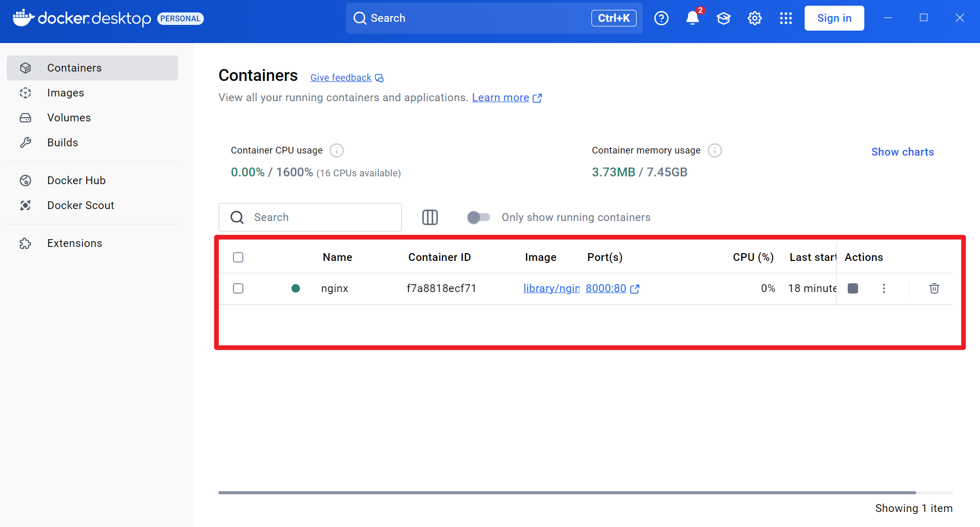Open Settings gear icon in header
Viewport: 980px width, 527px height.
point(754,18)
